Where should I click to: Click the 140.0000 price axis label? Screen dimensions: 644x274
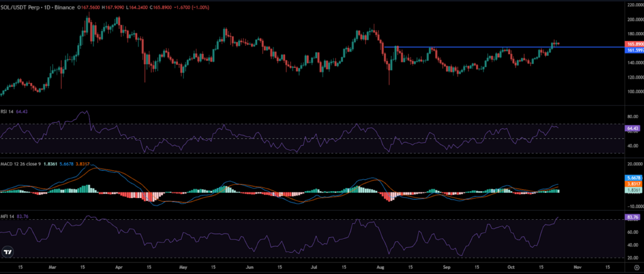click(x=635, y=63)
